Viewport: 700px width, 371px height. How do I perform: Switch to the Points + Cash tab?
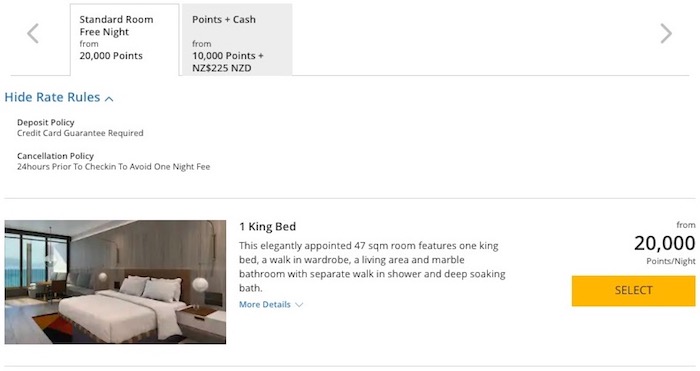point(237,40)
